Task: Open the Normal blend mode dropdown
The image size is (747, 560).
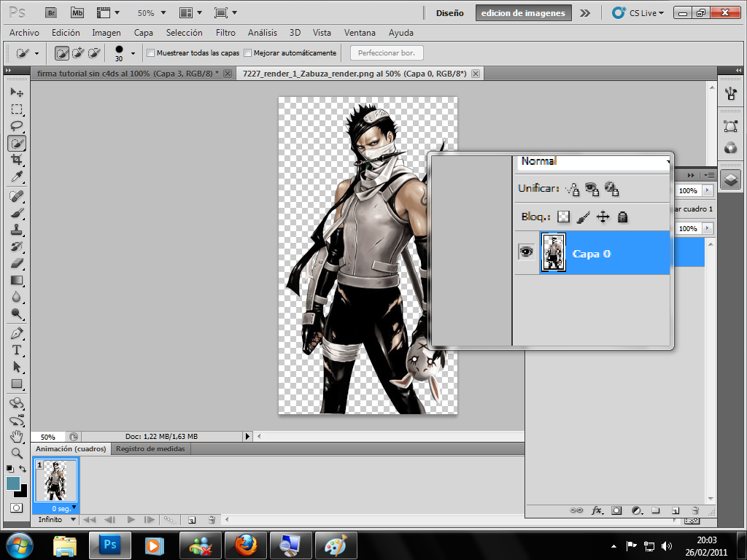Action: tap(594, 162)
